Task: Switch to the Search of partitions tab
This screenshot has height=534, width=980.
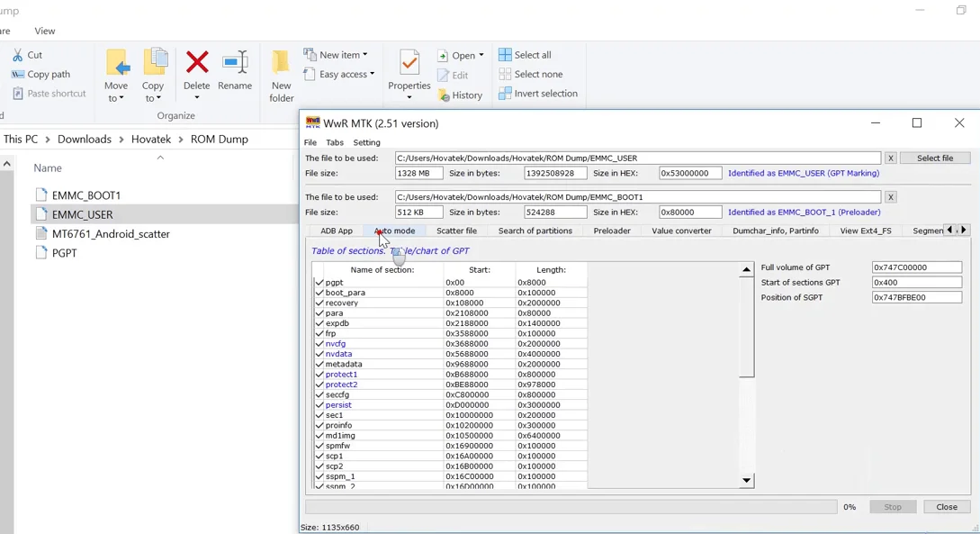Action: click(535, 231)
